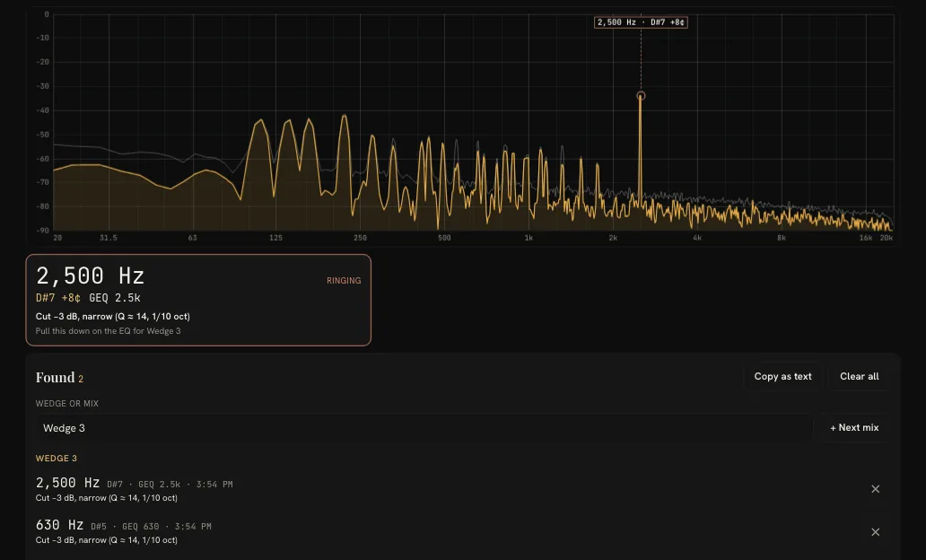This screenshot has width=926, height=560.
Task: Click the Found heading
Action: pos(55,378)
